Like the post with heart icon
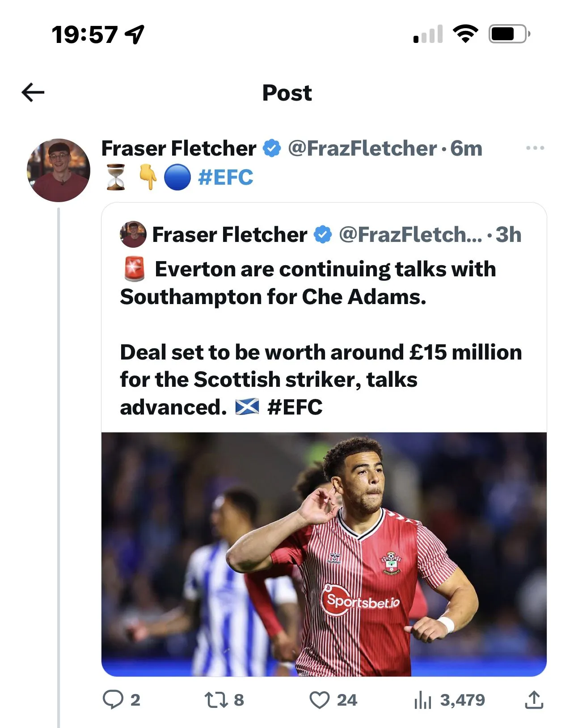 pos(319,700)
